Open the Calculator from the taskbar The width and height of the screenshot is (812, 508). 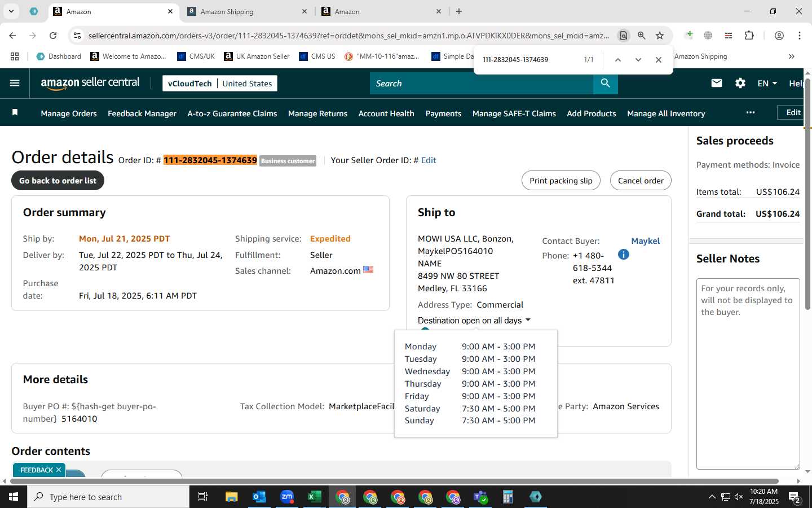click(508, 497)
